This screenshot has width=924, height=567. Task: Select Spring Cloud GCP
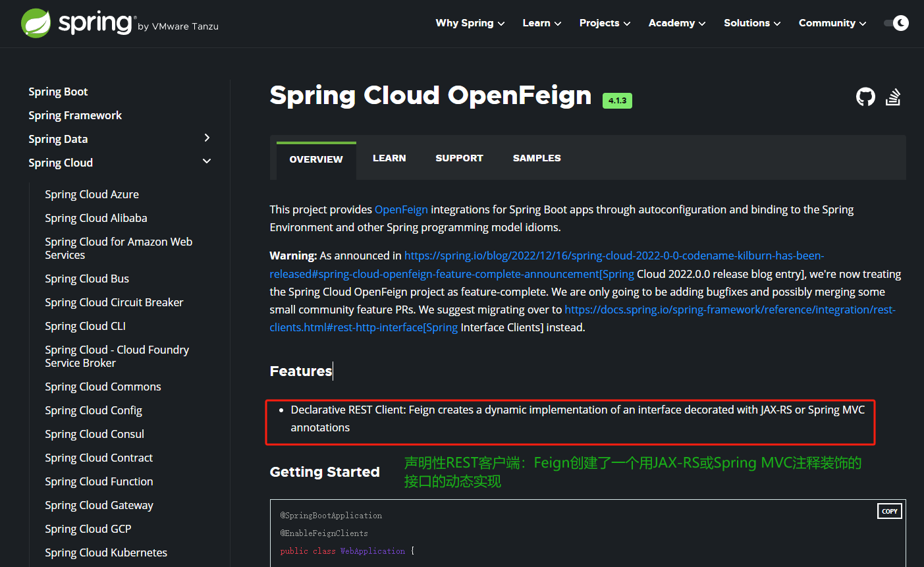pyautogui.click(x=88, y=529)
